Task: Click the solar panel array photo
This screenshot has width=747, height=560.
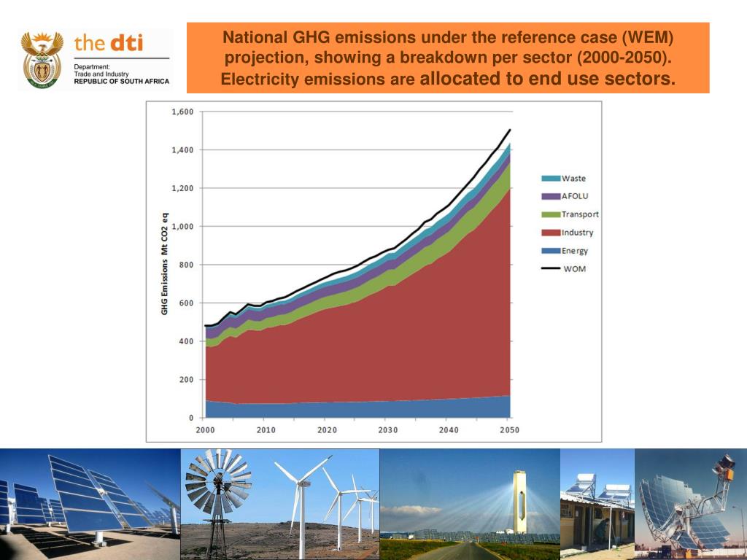Action: click(x=90, y=505)
